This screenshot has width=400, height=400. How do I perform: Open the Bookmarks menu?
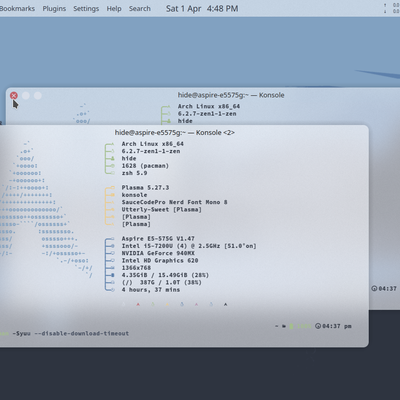click(17, 9)
